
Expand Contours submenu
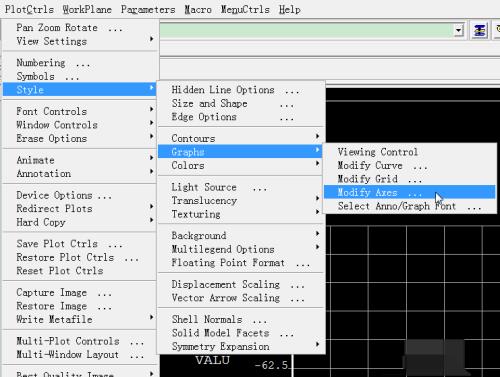[241, 138]
